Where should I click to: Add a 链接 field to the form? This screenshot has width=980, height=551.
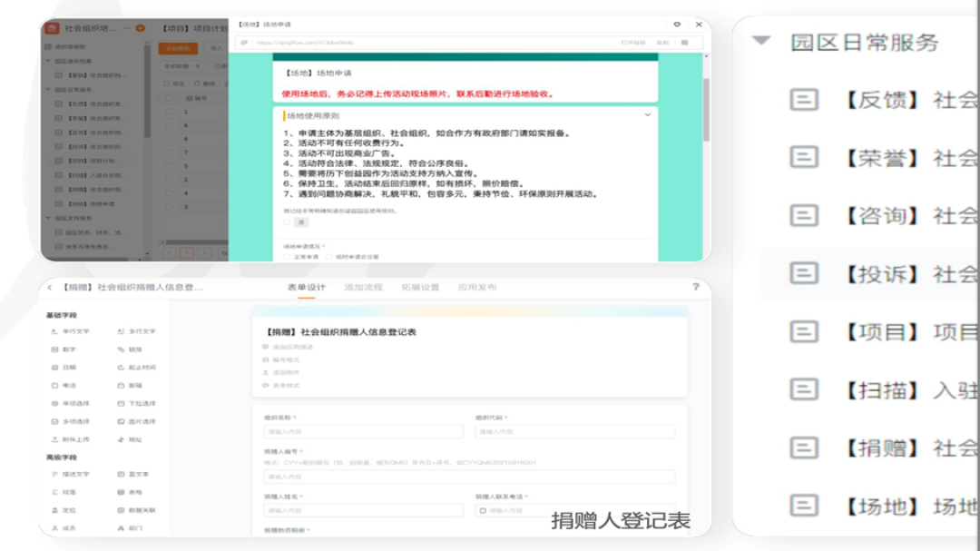130,349
